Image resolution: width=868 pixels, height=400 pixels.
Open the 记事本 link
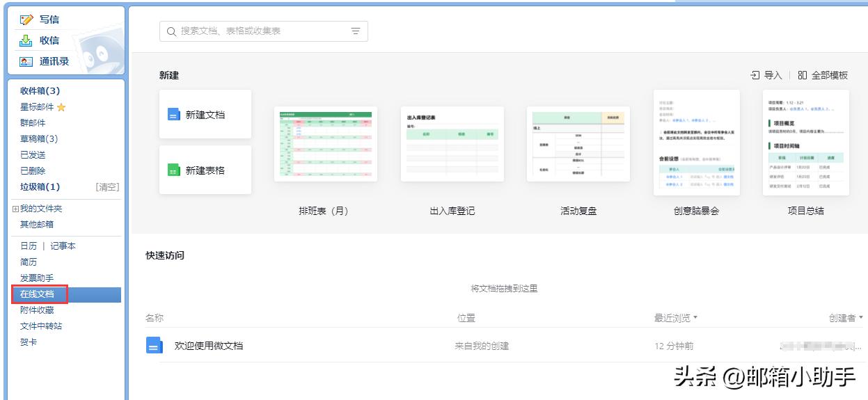tap(63, 246)
